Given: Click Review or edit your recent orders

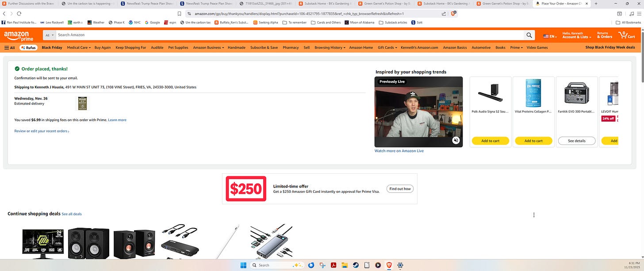Looking at the screenshot, I should (42, 131).
